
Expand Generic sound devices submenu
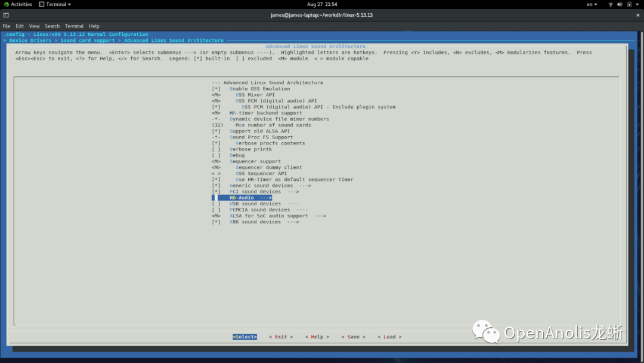point(261,186)
